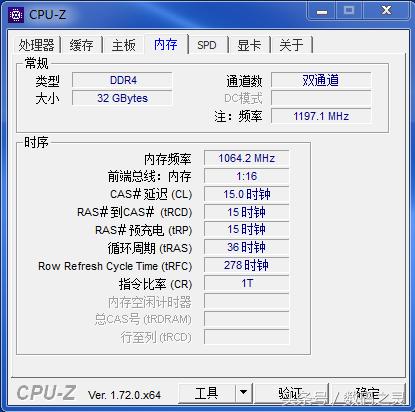Click the maximize button in title bar
The width and height of the screenshot is (415, 412).
tap(349, 11)
